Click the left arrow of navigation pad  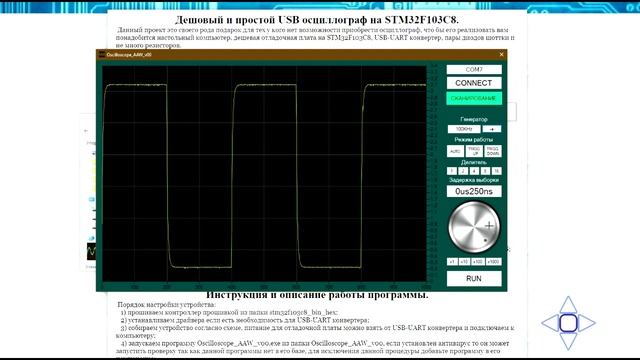[550, 323]
